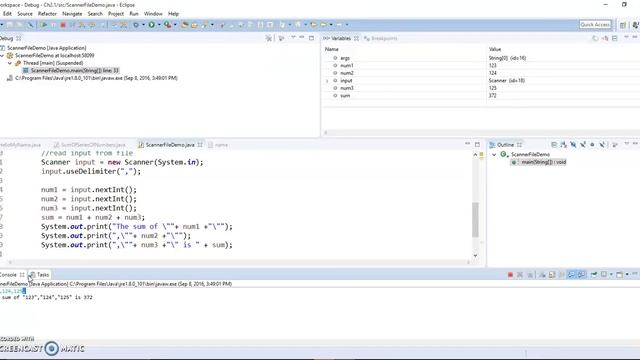
Task: Collapse the Thread [main] (Suspended) node
Action: pyautogui.click(x=10, y=63)
